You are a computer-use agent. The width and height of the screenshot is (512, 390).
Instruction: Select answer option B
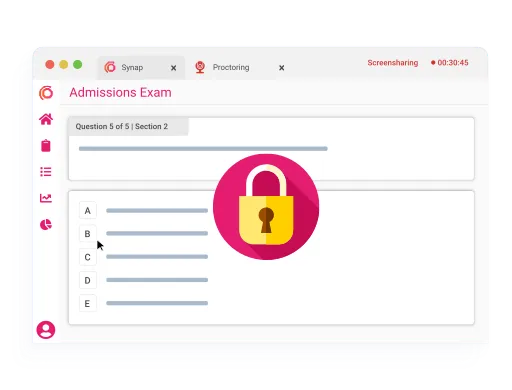[88, 234]
